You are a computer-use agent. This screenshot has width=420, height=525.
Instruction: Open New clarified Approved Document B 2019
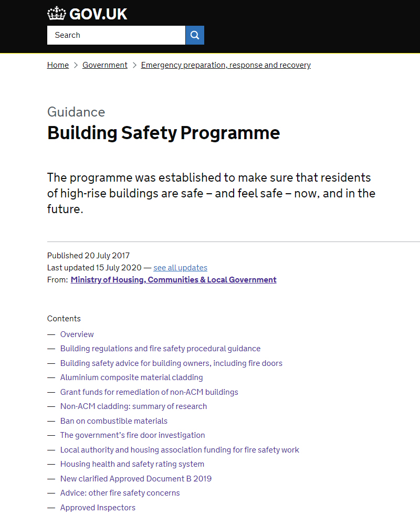click(x=135, y=479)
